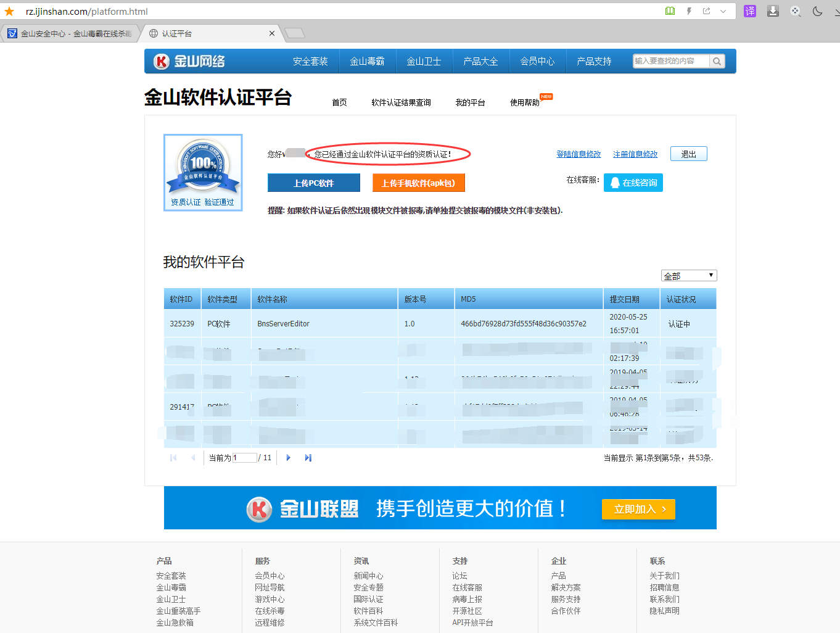Open the translate extension icon

point(750,11)
